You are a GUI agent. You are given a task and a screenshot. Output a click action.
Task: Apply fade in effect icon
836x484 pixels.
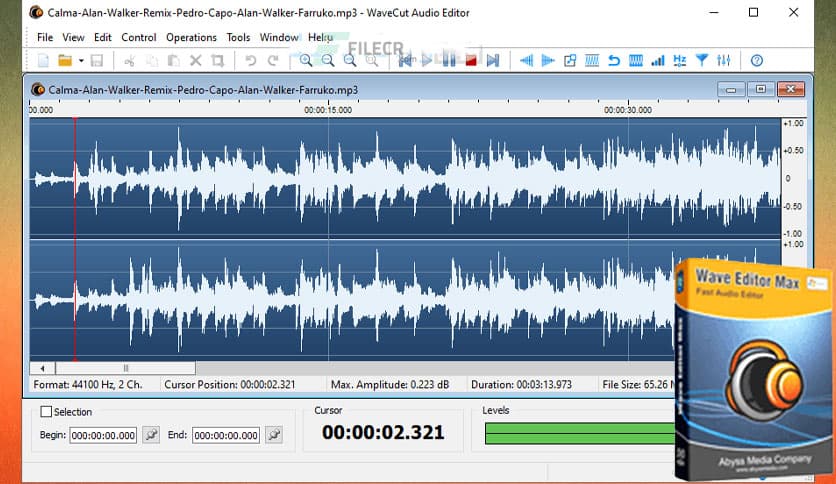(526, 60)
